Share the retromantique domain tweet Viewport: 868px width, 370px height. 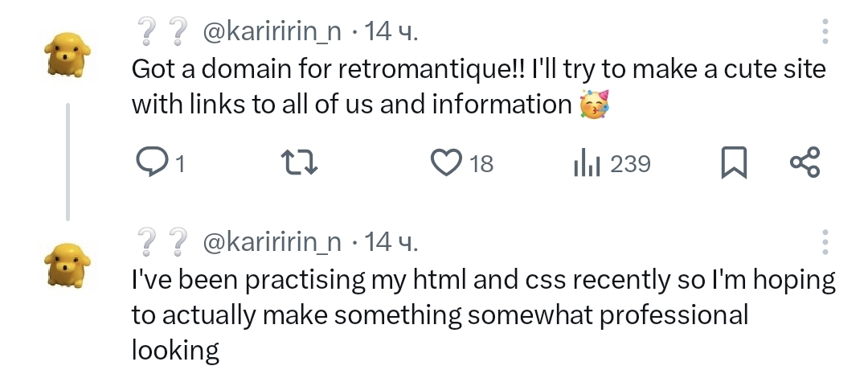coord(805,162)
